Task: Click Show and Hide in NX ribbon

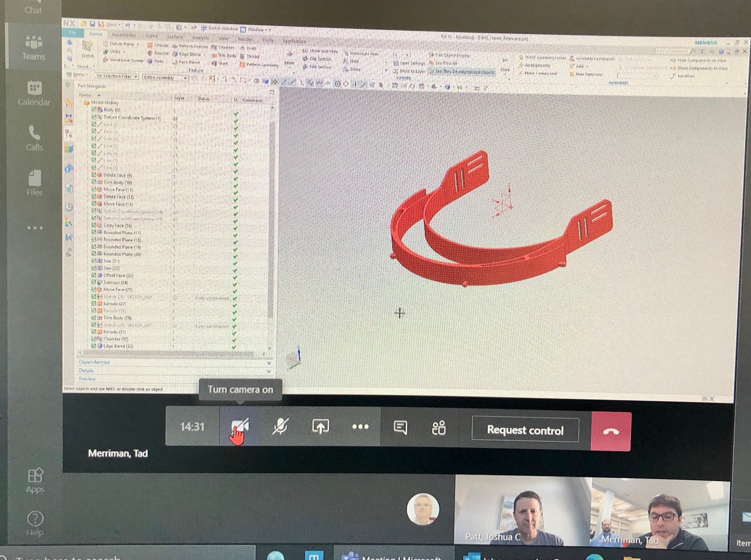Action: tap(320, 51)
